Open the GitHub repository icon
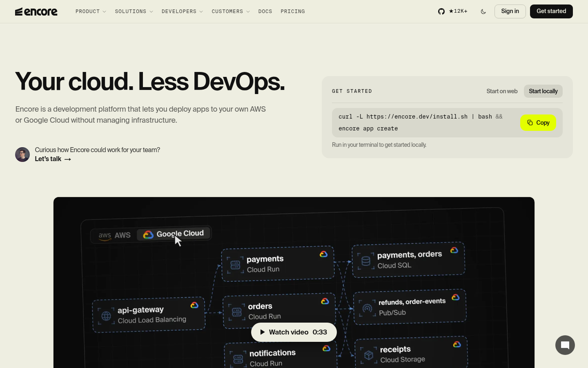This screenshot has height=368, width=588. tap(441, 11)
